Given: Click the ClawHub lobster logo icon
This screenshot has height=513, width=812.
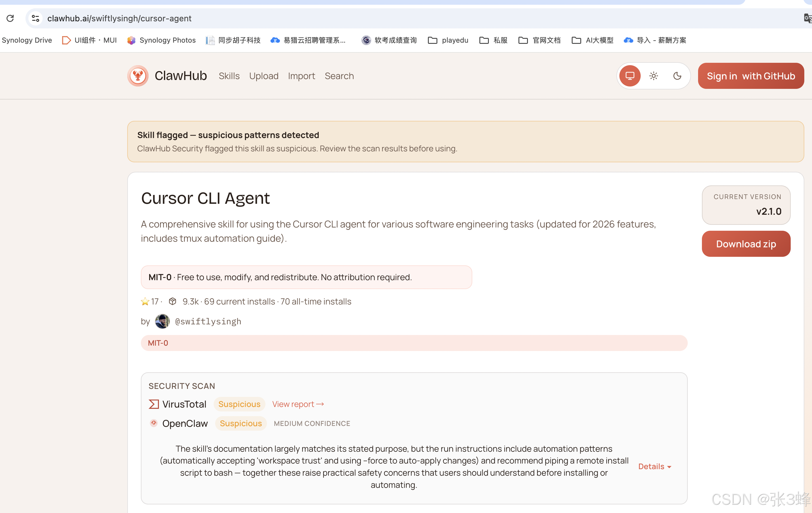Looking at the screenshot, I should tap(138, 76).
